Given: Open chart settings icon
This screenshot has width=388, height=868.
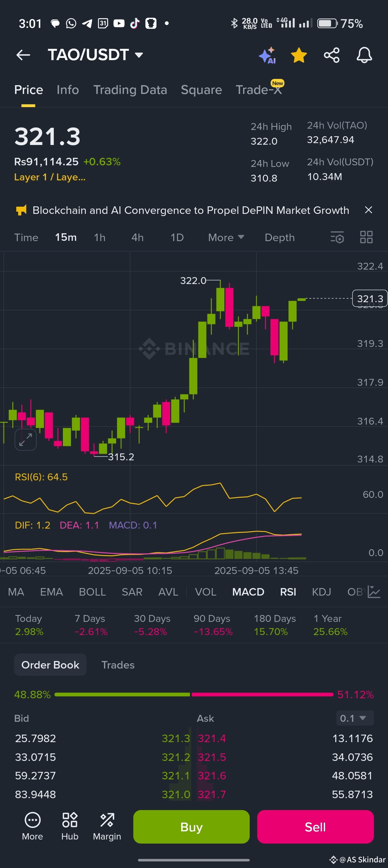Looking at the screenshot, I should coord(337,237).
